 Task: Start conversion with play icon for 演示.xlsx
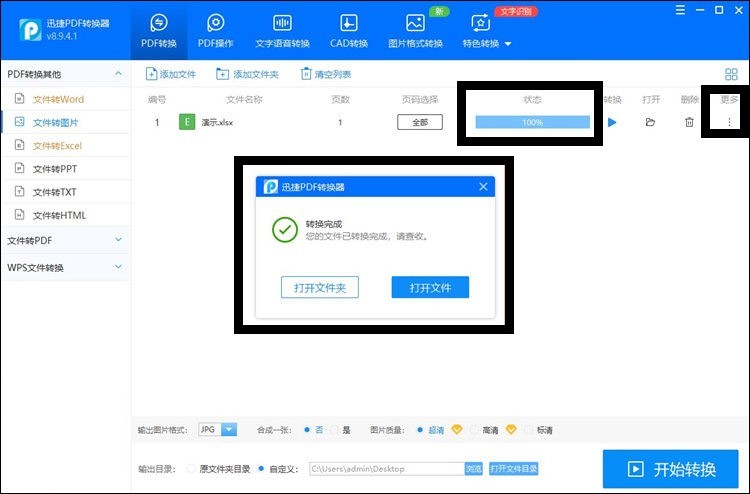coord(612,122)
